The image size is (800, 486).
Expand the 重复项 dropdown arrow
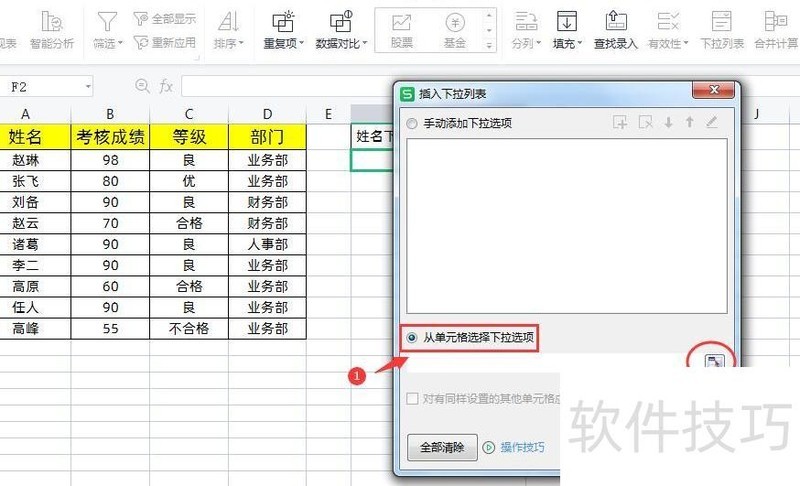click(x=302, y=43)
